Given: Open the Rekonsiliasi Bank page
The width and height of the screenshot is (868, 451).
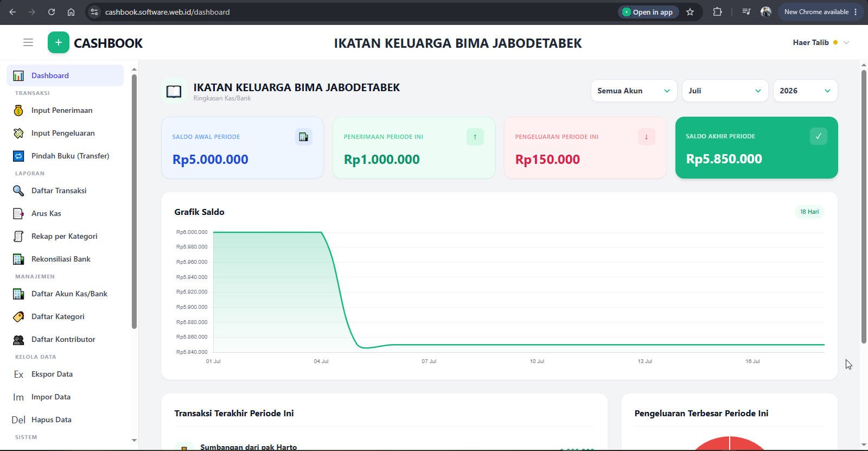Looking at the screenshot, I should [65, 259].
